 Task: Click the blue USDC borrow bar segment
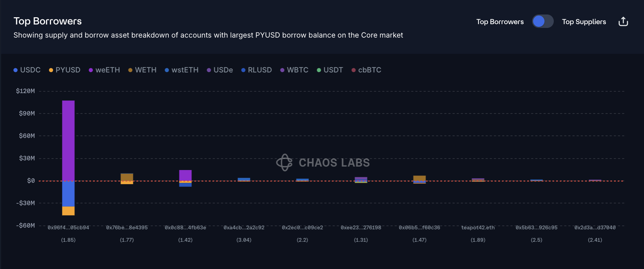pyautogui.click(x=68, y=193)
